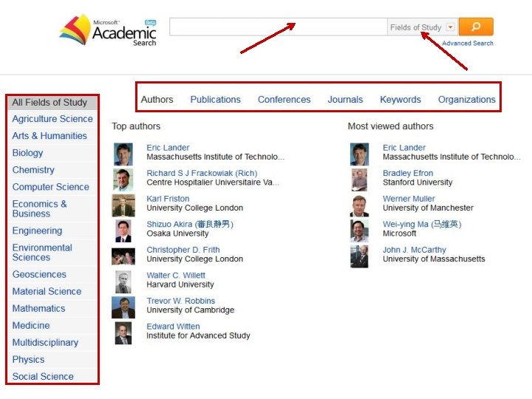Click Stanford University under Bradley Efron
532x399 pixels.
(417, 183)
